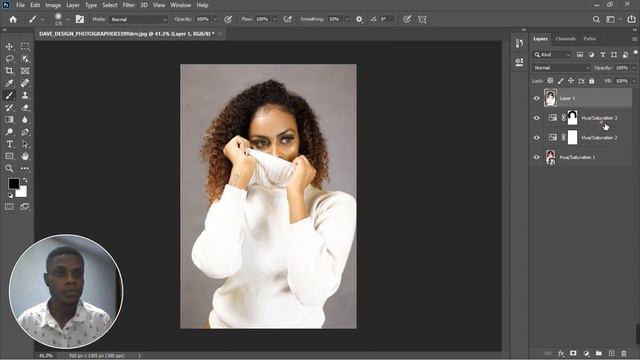640x360 pixels.
Task: Select the Crop tool
Action: point(9,71)
